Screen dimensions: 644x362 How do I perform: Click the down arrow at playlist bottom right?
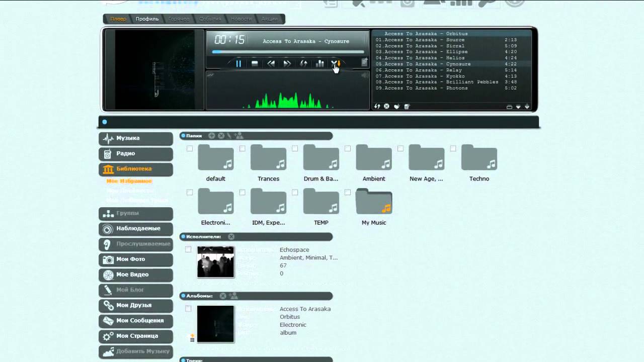pos(527,106)
